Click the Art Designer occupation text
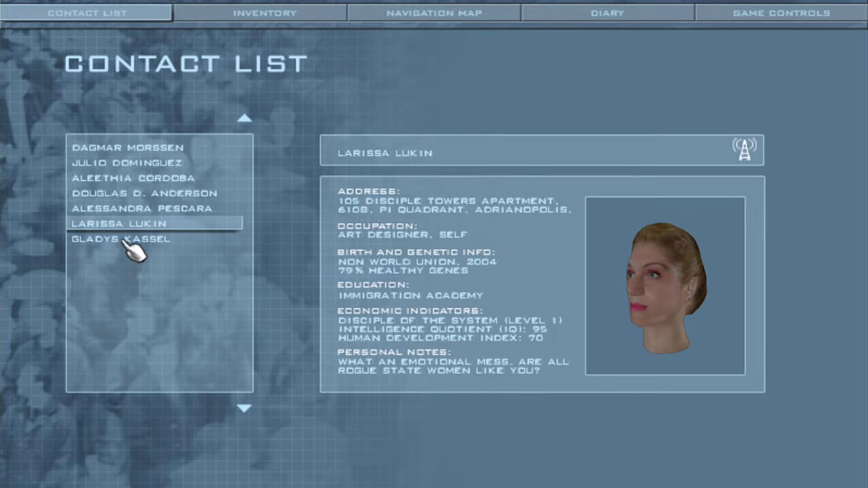Image resolution: width=868 pixels, height=488 pixels. (402, 235)
